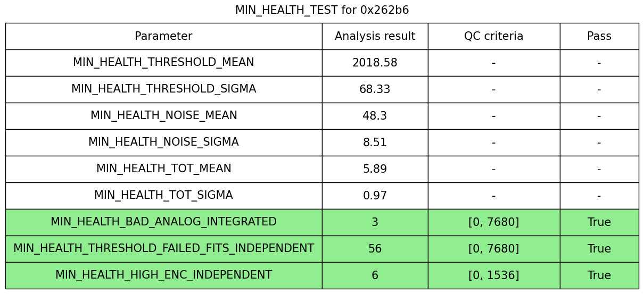Select MIN_HEALTH_THRESHOLD_FAILED_FITS_INDEPENDENT parameter cell

point(163,249)
